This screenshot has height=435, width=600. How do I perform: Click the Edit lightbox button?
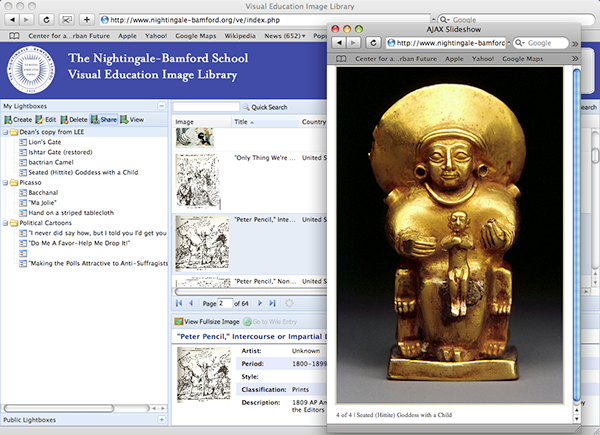pos(46,120)
